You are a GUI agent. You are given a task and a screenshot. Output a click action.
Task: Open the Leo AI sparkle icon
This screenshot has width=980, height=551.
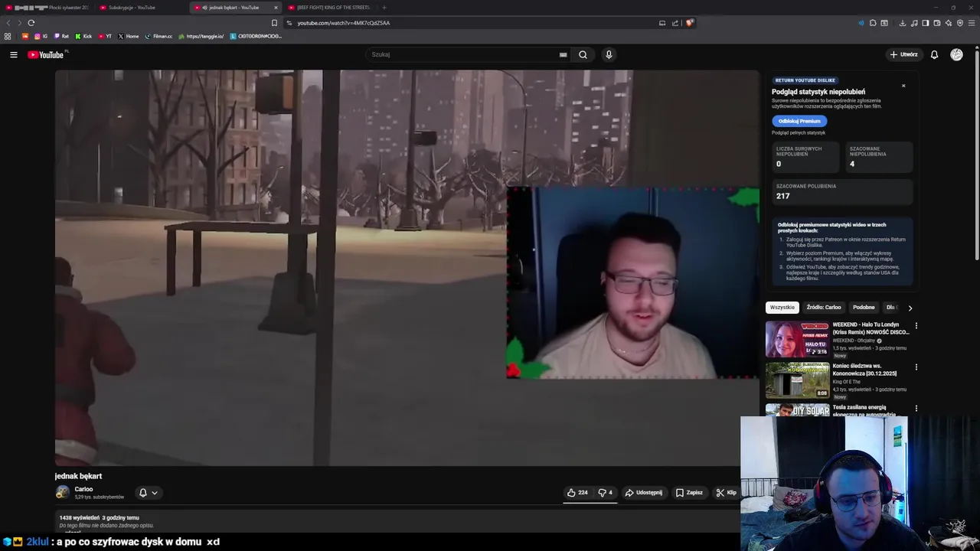click(949, 23)
